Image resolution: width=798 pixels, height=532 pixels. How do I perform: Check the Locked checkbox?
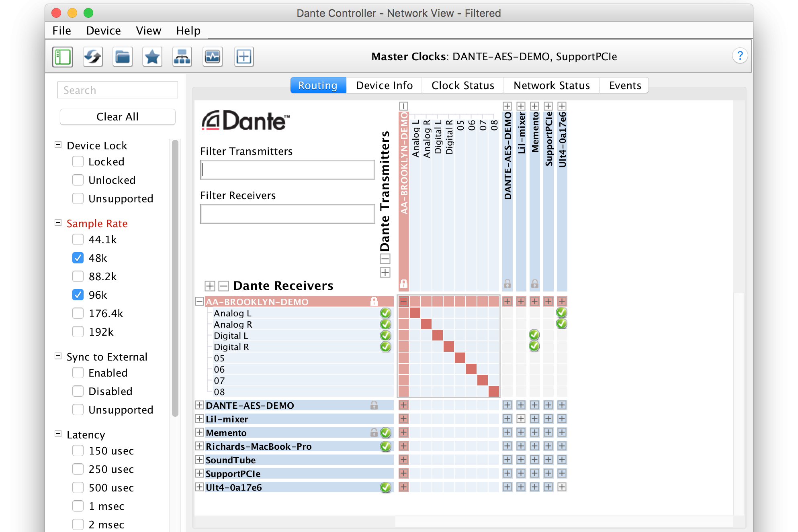point(78,161)
